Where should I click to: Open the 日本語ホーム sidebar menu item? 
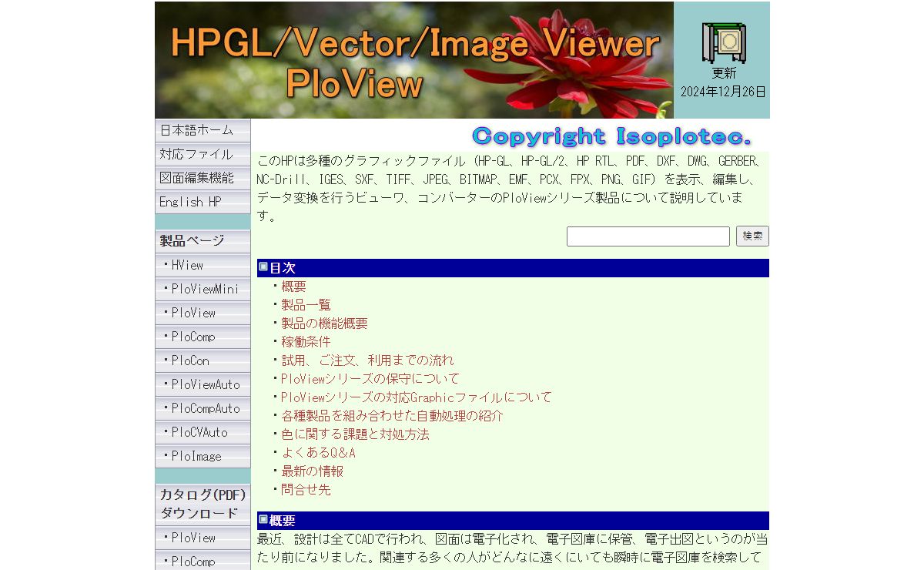click(x=203, y=130)
